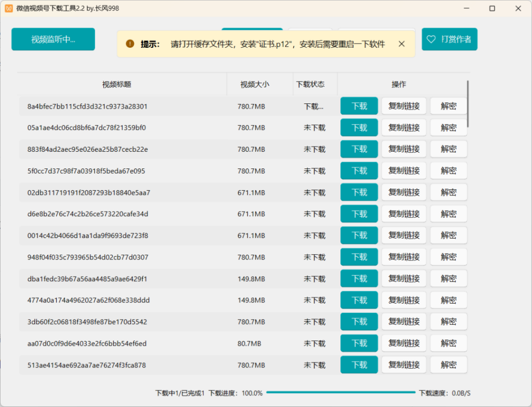Screen dimensions: 532x407
Task: Download video 02db311719191f2087293b18840e5aa7
Action: coord(359,192)
